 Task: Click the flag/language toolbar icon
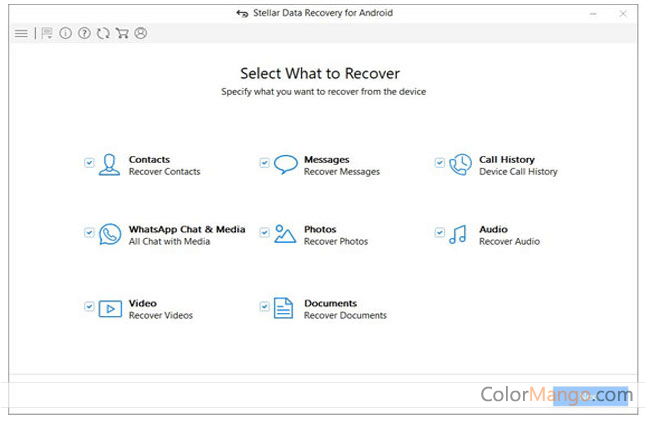47,33
